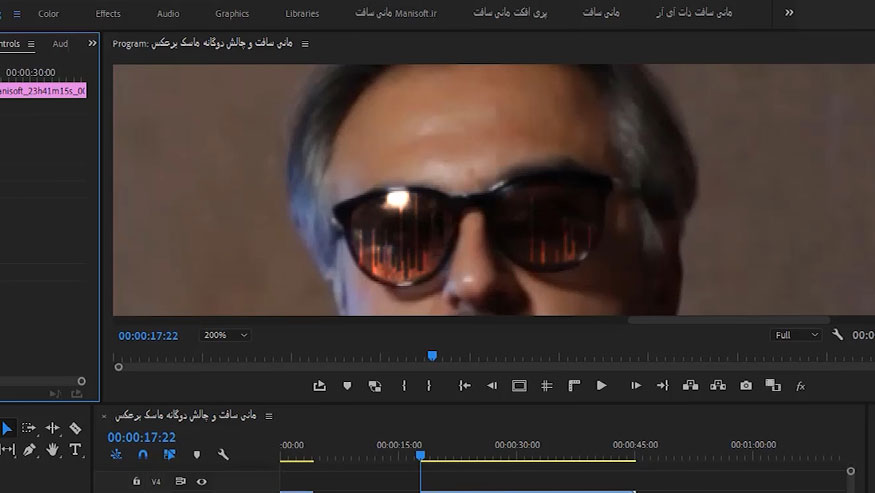Screen dimensions: 875x493
Task: Click the Add Marker button in Program monitor
Action: [347, 385]
